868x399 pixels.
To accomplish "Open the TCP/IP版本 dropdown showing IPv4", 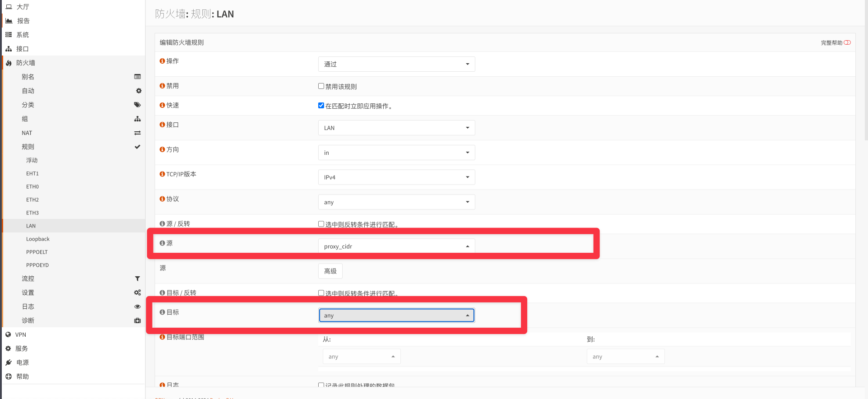I will pos(396,177).
